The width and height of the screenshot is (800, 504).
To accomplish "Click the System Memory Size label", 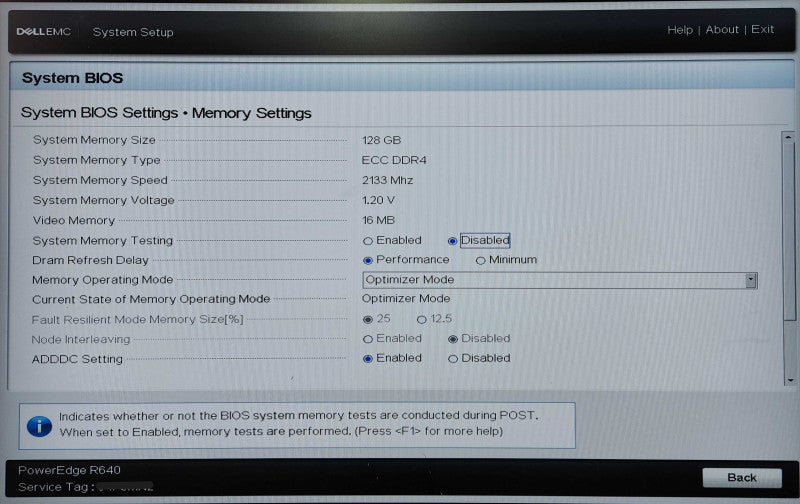I will pos(94,140).
